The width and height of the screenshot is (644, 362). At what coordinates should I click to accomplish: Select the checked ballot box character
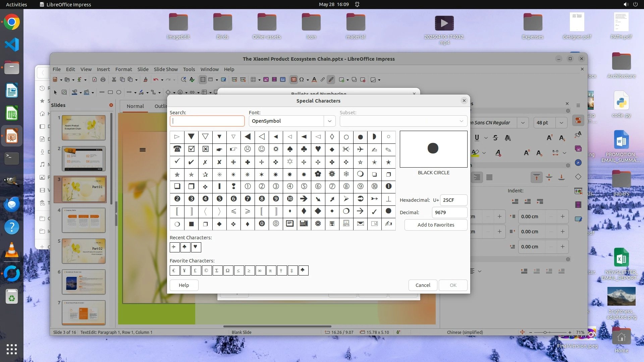[191, 149]
